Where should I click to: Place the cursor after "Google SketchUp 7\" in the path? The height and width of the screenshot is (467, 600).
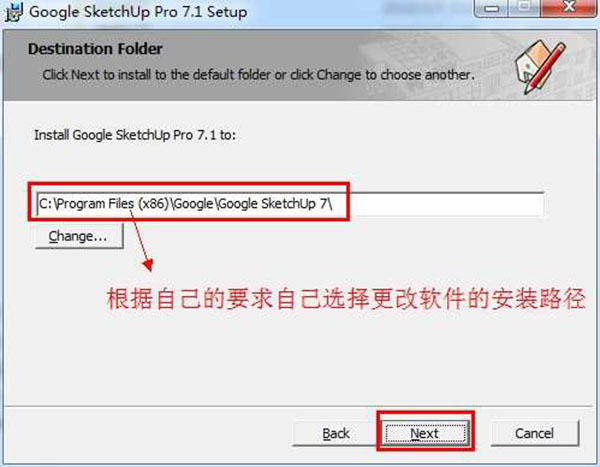(x=334, y=204)
